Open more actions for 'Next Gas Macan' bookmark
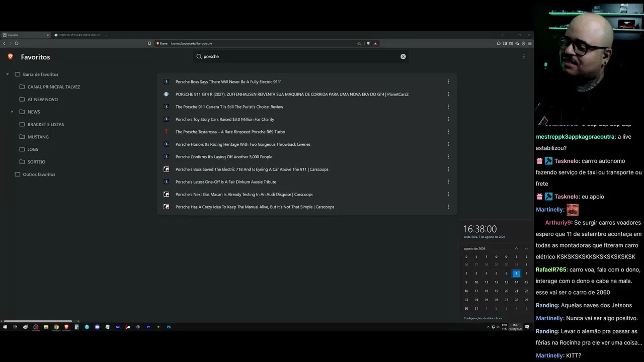 pyautogui.click(x=448, y=195)
